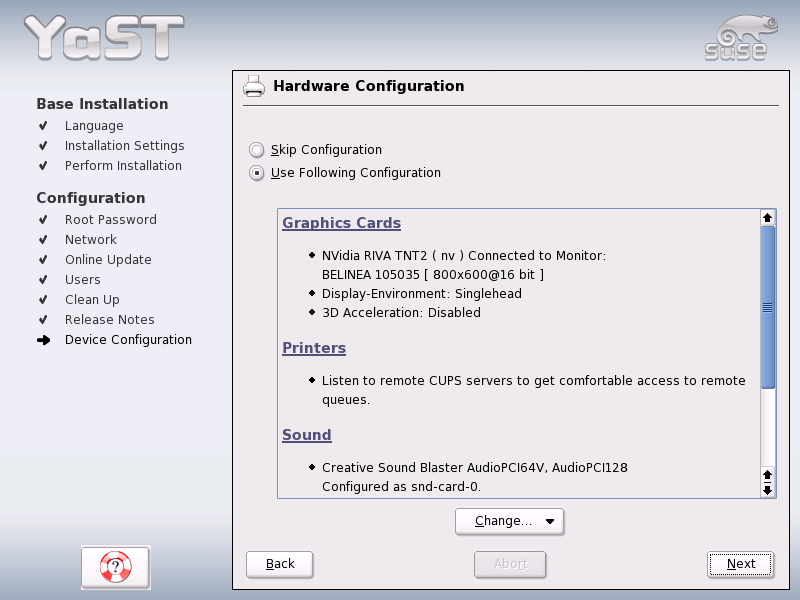The width and height of the screenshot is (800, 600).
Task: Click the printer icon beside Hardware Configuration
Action: [254, 86]
